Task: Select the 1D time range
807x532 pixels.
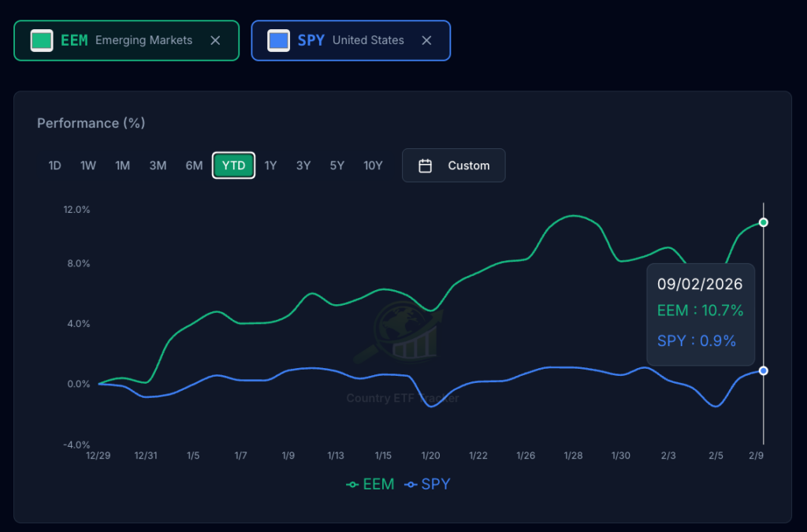Action: tap(54, 166)
